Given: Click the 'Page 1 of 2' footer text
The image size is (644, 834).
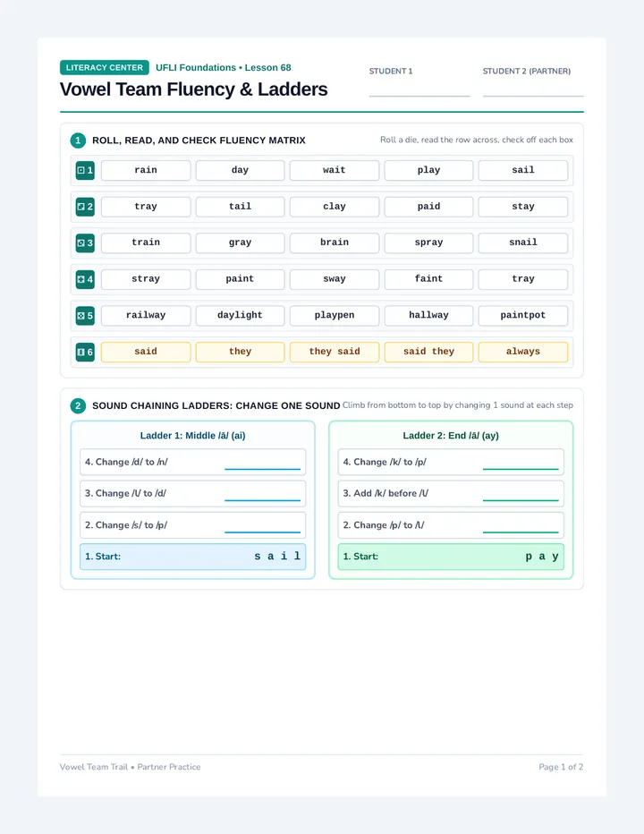Looking at the screenshot, I should click(x=561, y=767).
